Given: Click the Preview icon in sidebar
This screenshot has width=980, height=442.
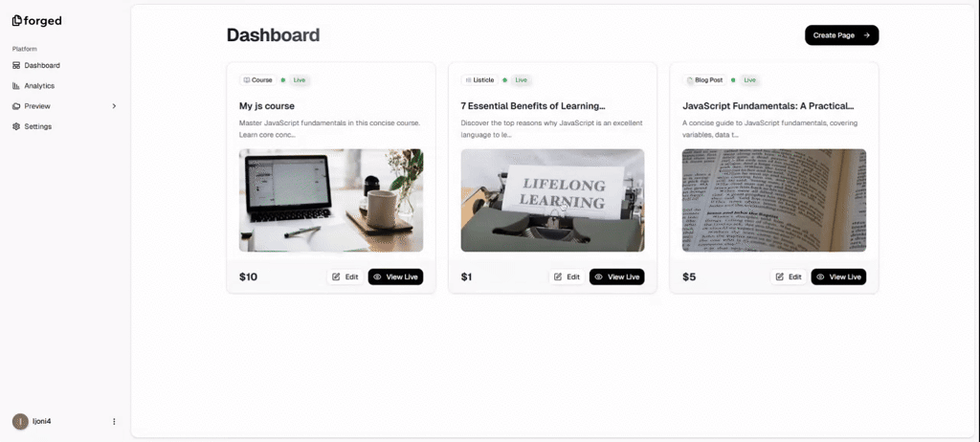Looking at the screenshot, I should [16, 106].
